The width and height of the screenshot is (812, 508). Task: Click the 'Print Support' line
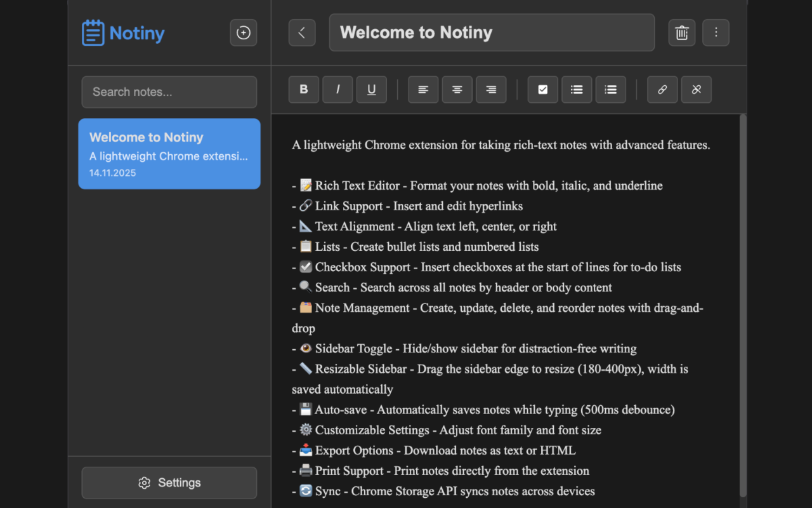coord(441,470)
